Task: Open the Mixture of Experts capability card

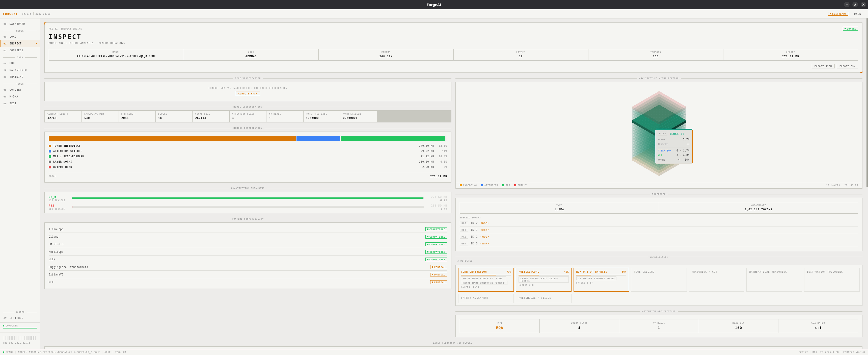Action: point(601,280)
